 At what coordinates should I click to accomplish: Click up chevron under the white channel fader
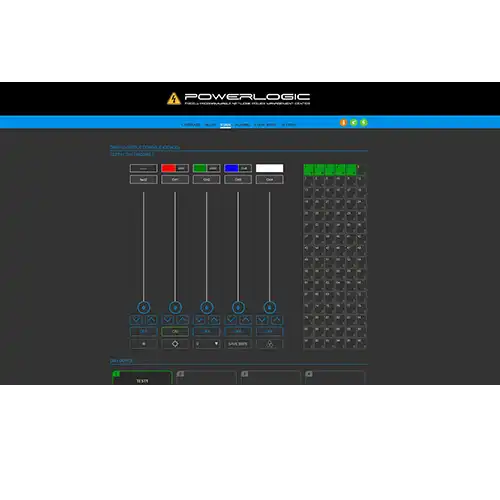[x=277, y=320]
